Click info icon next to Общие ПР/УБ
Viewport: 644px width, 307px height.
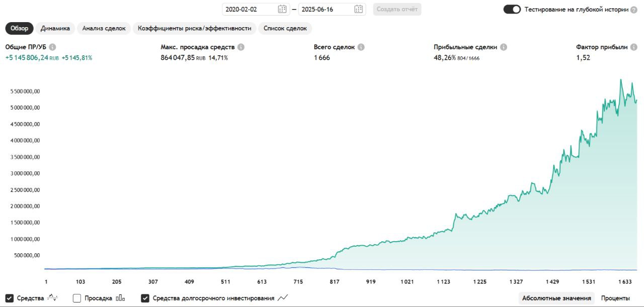pyautogui.click(x=52, y=47)
